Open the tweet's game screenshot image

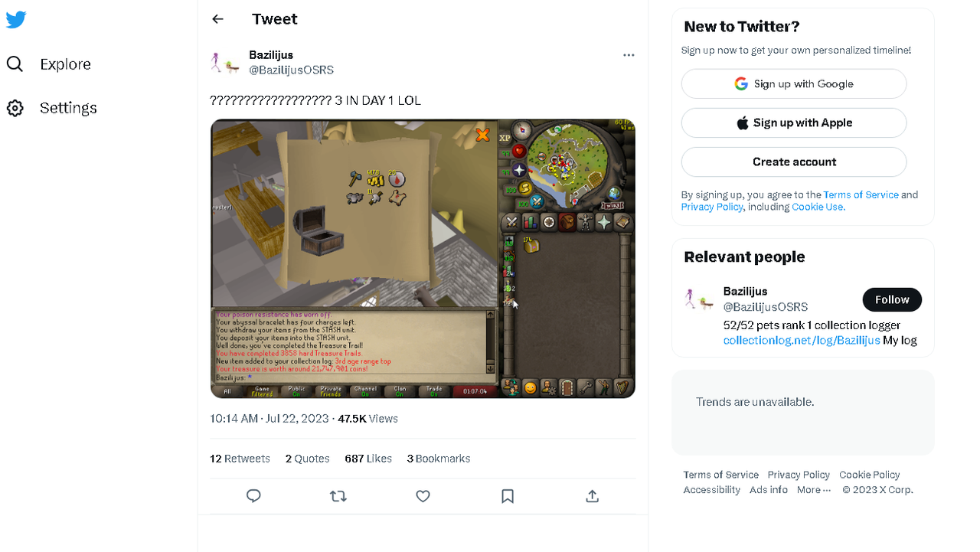(423, 259)
